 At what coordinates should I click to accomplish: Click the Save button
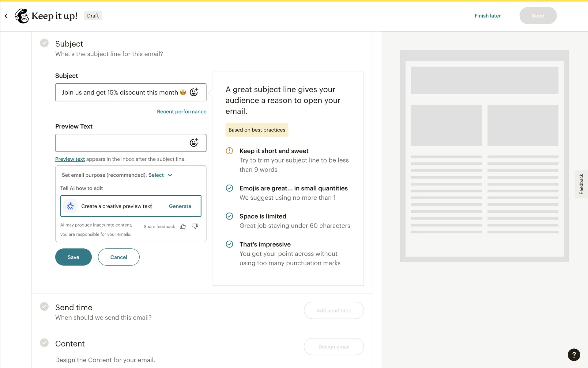[x=73, y=257]
